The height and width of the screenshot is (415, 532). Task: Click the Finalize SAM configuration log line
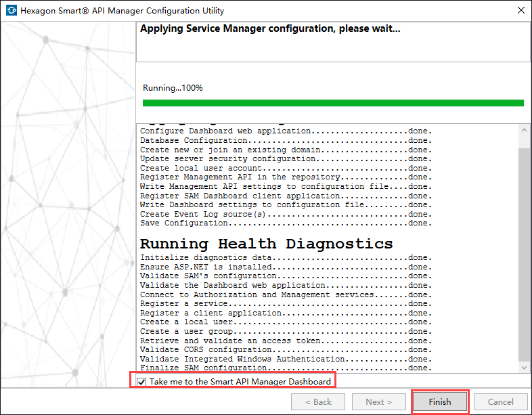(285, 368)
